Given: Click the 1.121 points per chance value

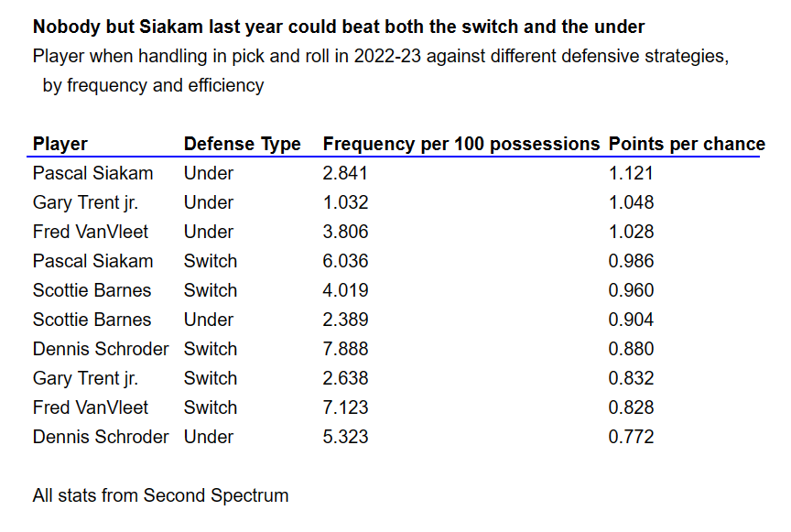Looking at the screenshot, I should pos(631,173).
